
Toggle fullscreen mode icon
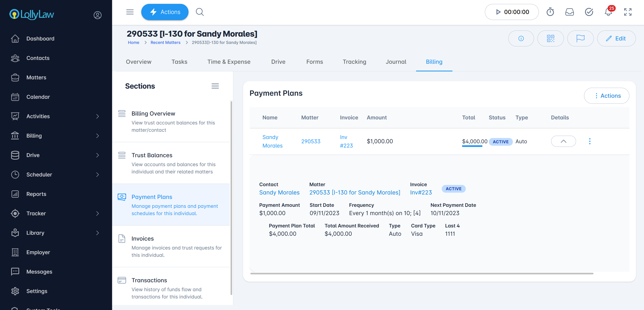point(627,12)
